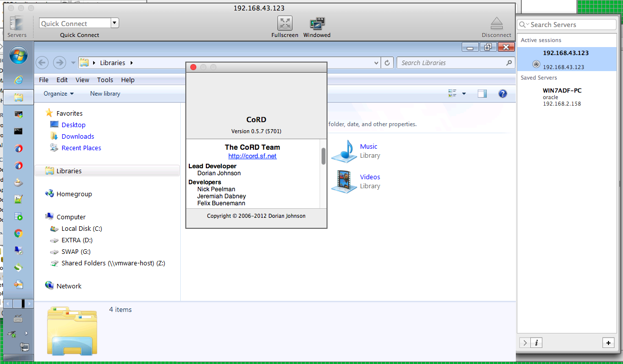623x364 pixels.
Task: Select saved server WIN7ADF-PC
Action: pyautogui.click(x=567, y=97)
